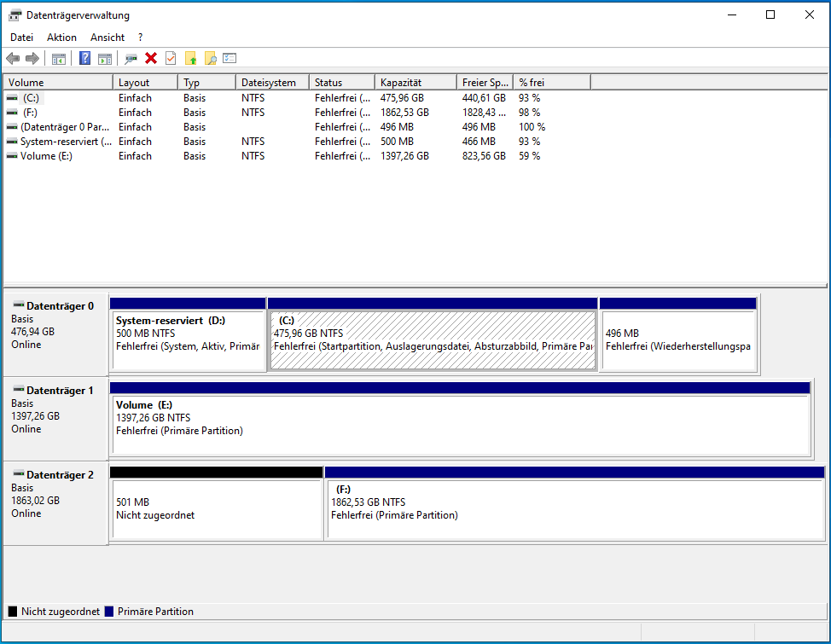Click the 100 % free cell
Screen dimensions: 831x644
point(532,127)
